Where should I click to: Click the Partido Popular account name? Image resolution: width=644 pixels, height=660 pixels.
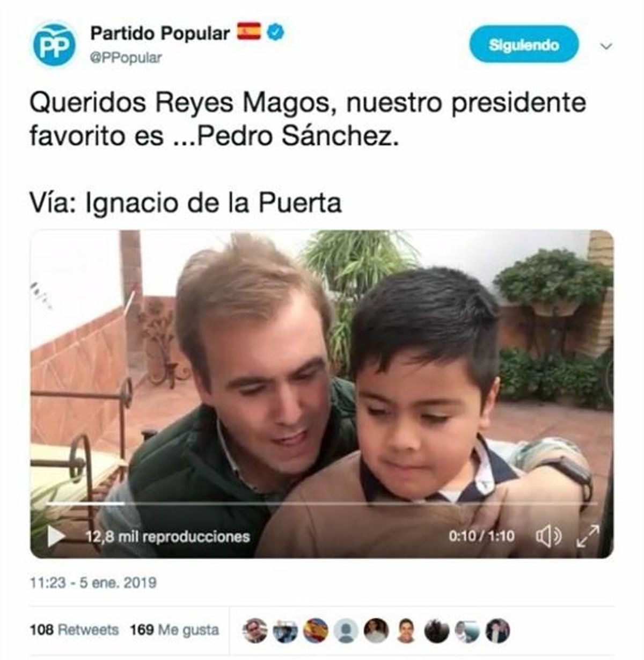point(160,33)
